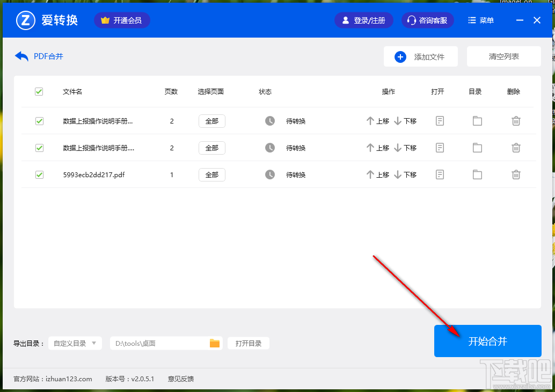Click the 开始合并 button
The height and width of the screenshot is (392, 555).
[x=487, y=340]
